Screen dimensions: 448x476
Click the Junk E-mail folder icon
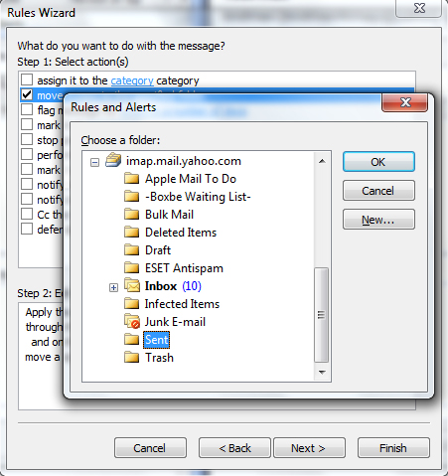[132, 321]
